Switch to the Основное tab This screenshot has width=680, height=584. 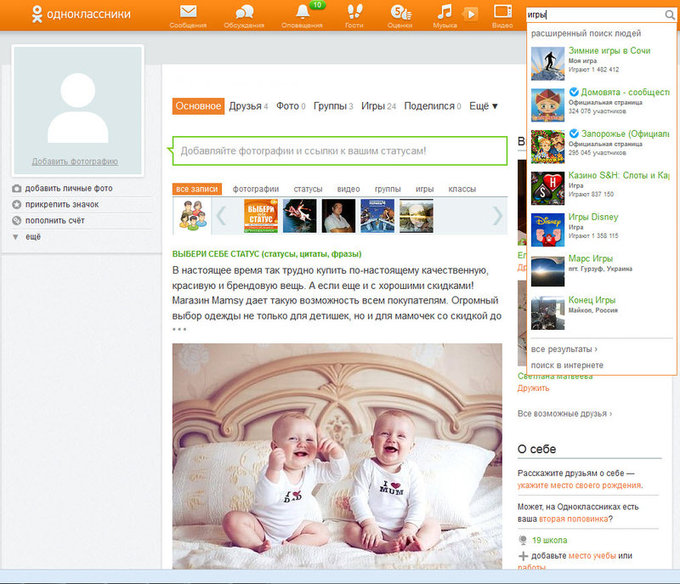coord(198,106)
